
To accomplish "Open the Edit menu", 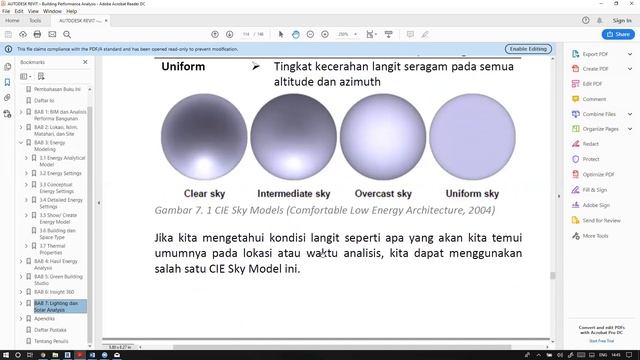I will pyautogui.click(x=19, y=11).
